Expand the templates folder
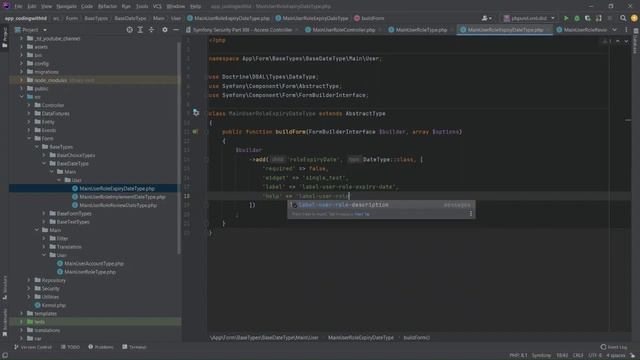Image resolution: width=640 pixels, height=360 pixels. pos(22,313)
